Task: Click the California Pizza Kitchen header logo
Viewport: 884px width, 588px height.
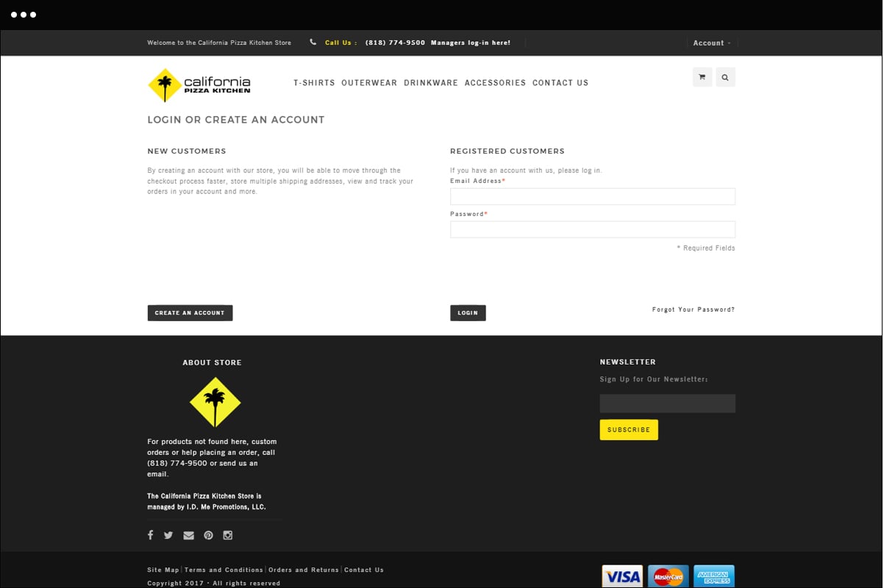Action: tap(199, 85)
